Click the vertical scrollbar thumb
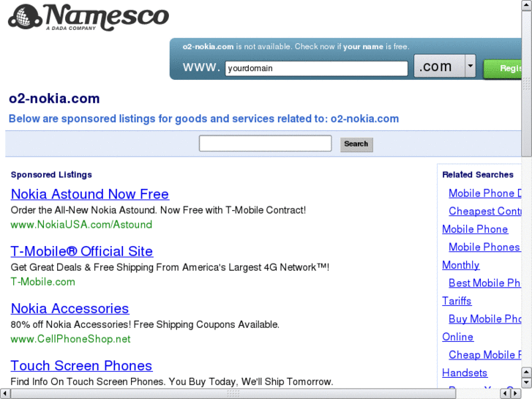Image resolution: width=532 pixels, height=399 pixels. (527, 83)
